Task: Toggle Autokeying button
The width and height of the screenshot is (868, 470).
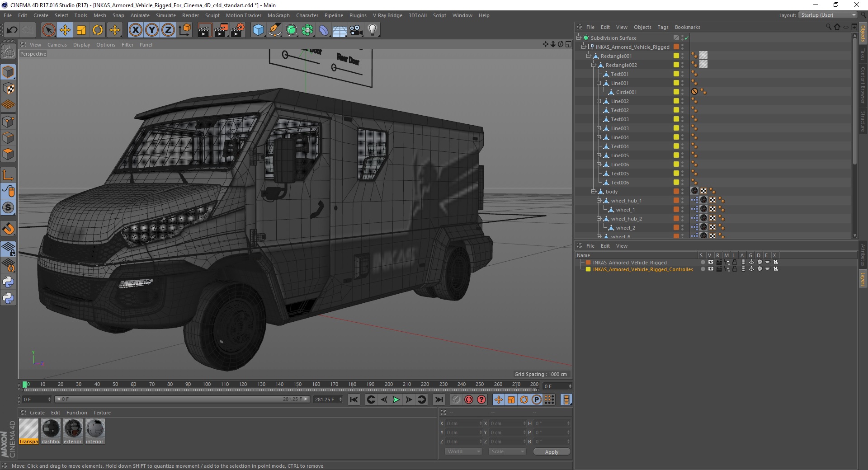Action: 469,399
